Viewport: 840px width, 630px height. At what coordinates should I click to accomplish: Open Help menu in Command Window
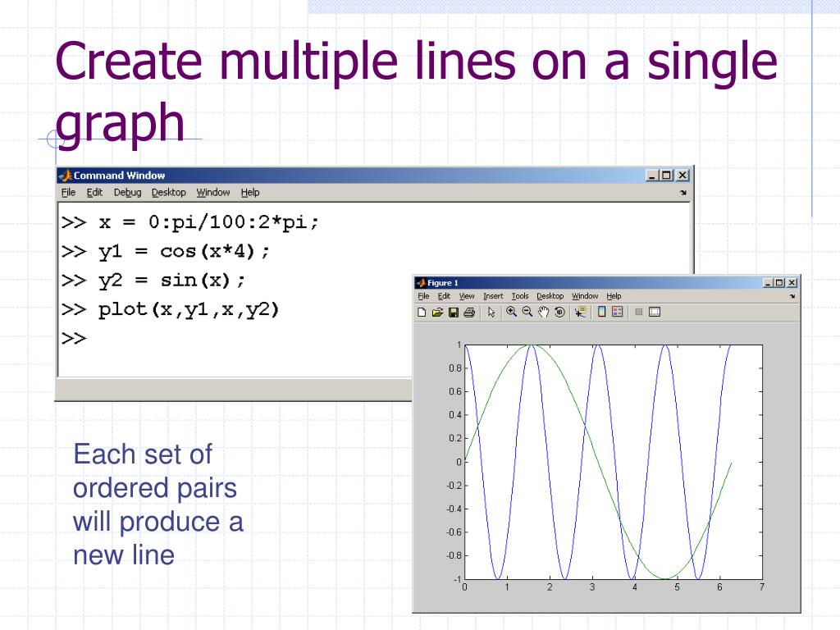point(250,192)
